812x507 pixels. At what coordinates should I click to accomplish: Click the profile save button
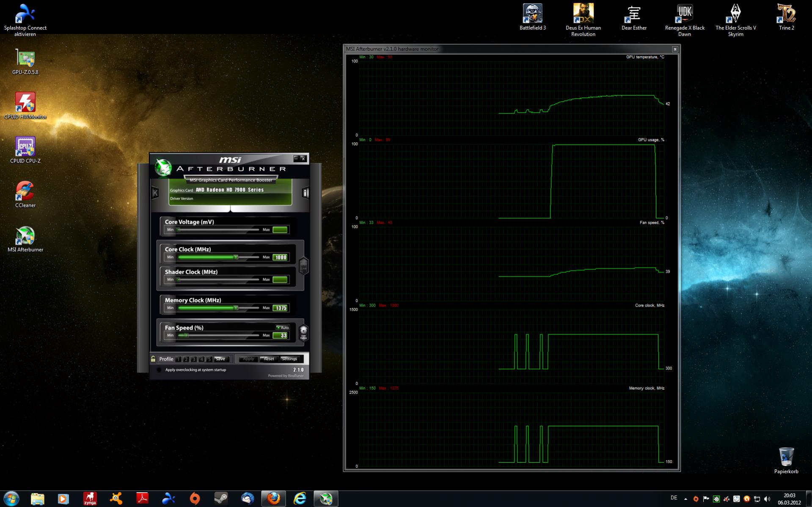pyautogui.click(x=221, y=359)
